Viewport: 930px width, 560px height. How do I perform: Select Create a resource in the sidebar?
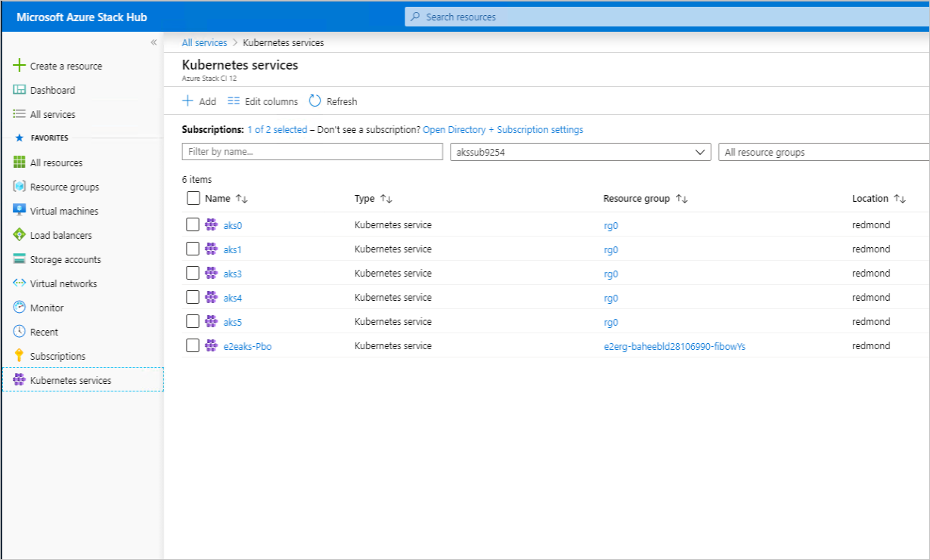(x=64, y=66)
